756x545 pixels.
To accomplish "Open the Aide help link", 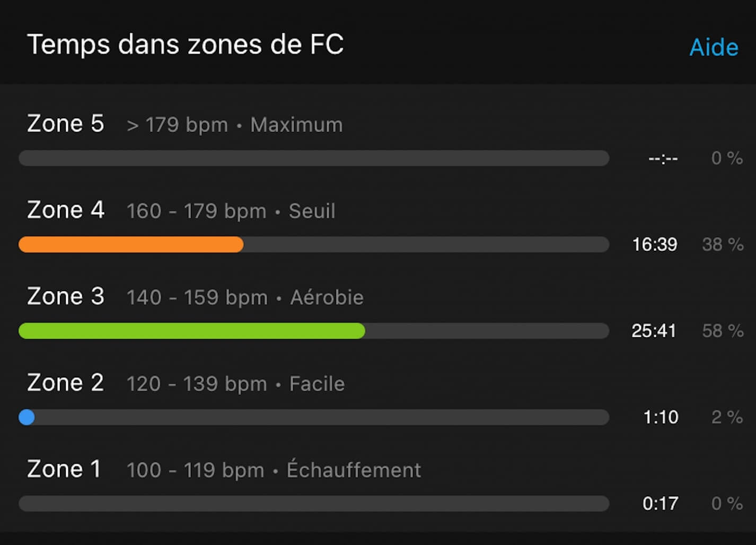I will (714, 47).
